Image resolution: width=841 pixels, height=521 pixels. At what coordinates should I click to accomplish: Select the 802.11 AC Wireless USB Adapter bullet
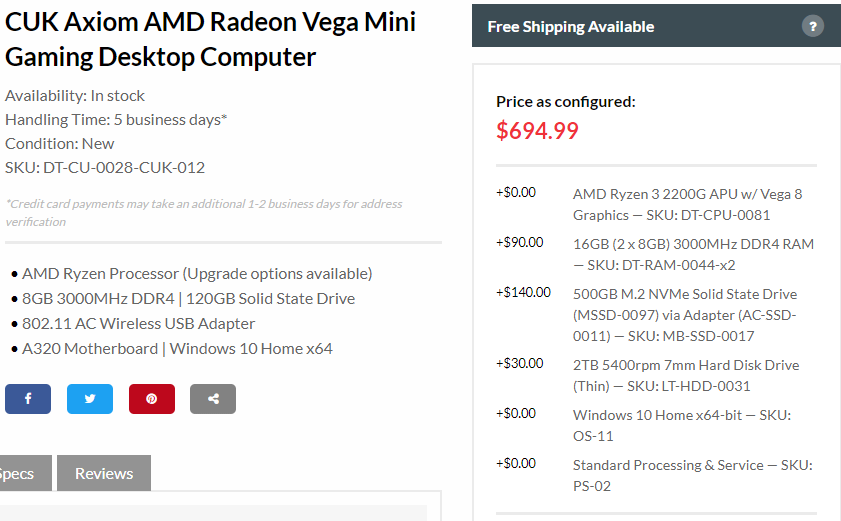tap(138, 324)
